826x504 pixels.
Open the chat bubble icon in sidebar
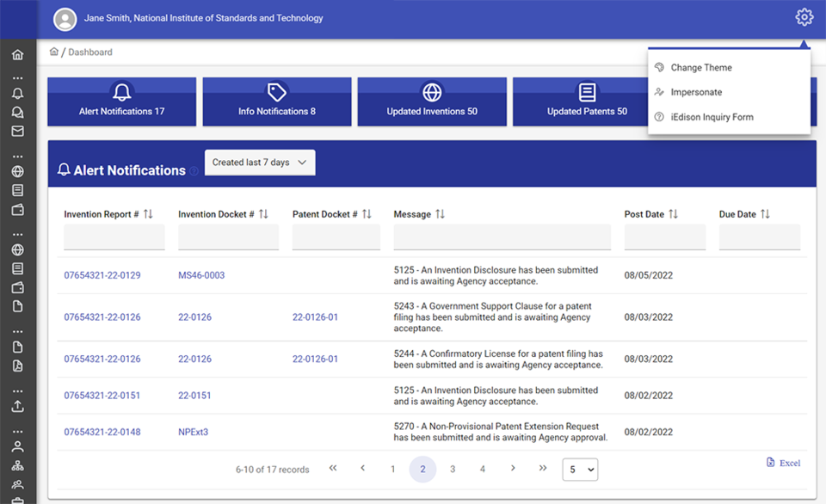(17, 112)
